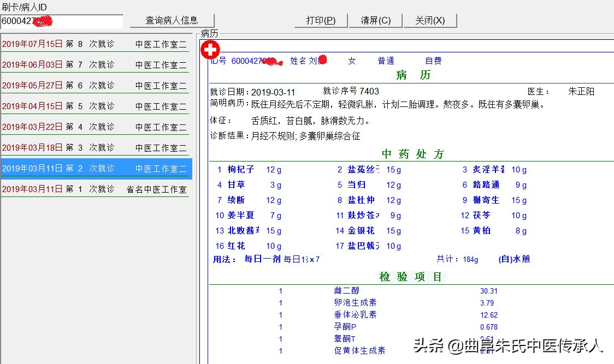Select the 2019年04月15日 第5次就诊 visit record
This screenshot has width=614, height=364.
pos(96,105)
